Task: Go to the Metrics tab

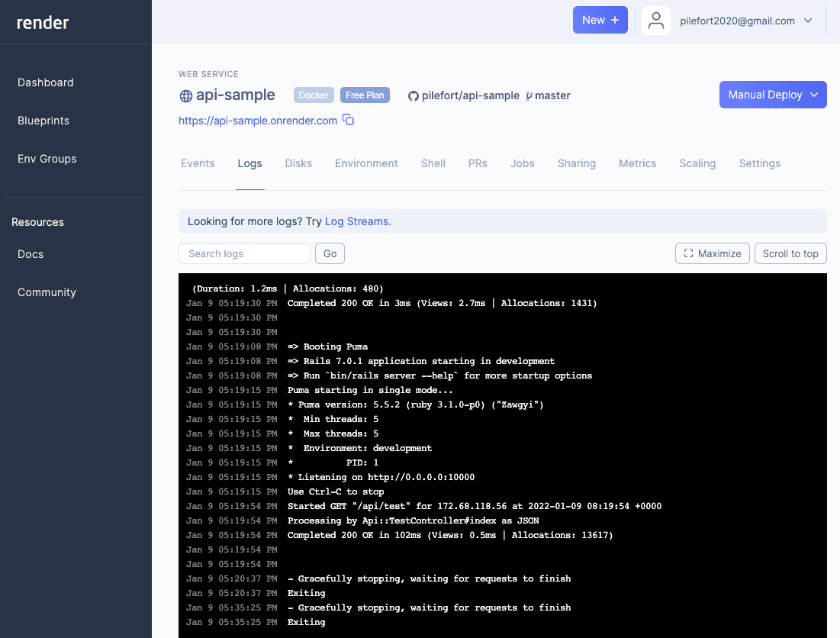Action: click(637, 163)
